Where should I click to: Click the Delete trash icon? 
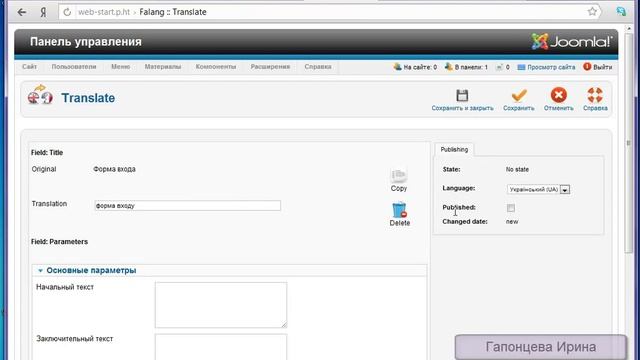tap(400, 210)
